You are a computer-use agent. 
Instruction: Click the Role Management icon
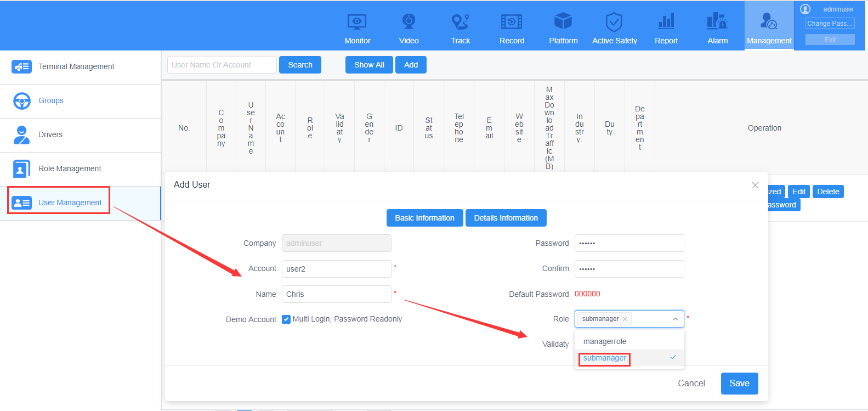coord(21,168)
